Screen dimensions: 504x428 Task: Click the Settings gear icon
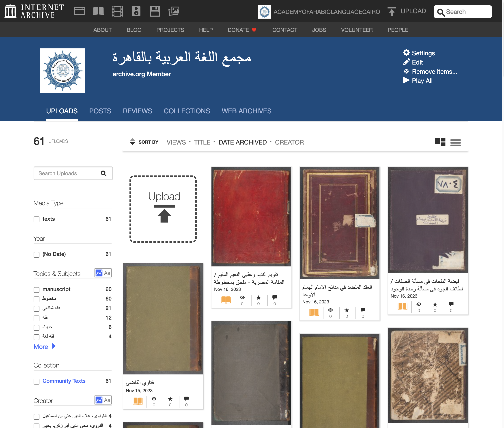click(x=406, y=53)
